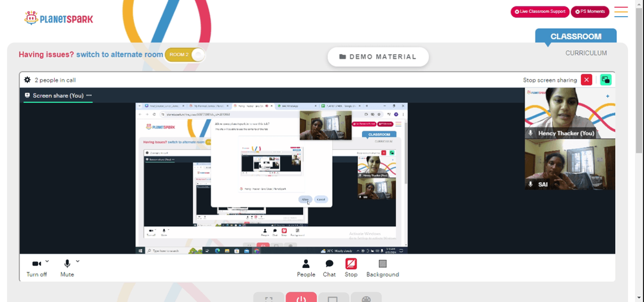Click the bottom square whiteboard button

(334, 297)
